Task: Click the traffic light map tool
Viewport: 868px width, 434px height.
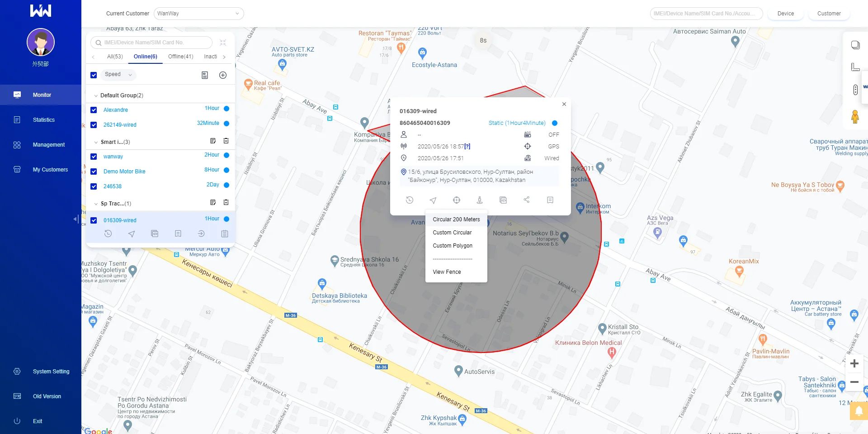Action: coord(855,90)
